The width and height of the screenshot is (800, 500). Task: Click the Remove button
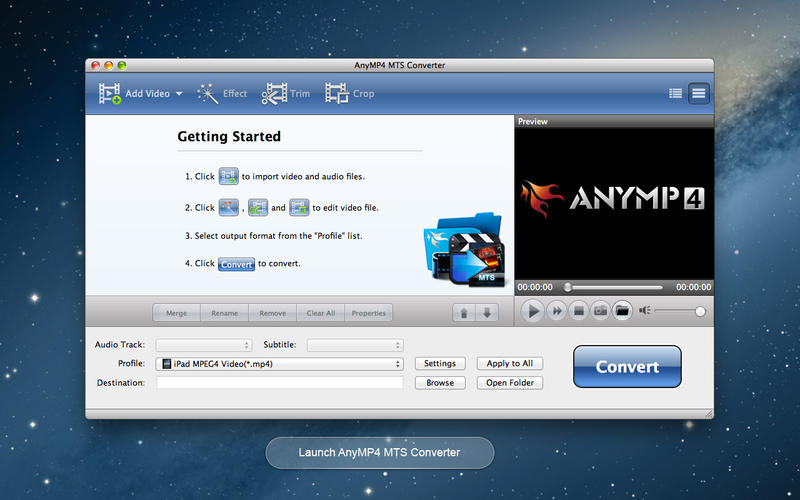pos(272,313)
